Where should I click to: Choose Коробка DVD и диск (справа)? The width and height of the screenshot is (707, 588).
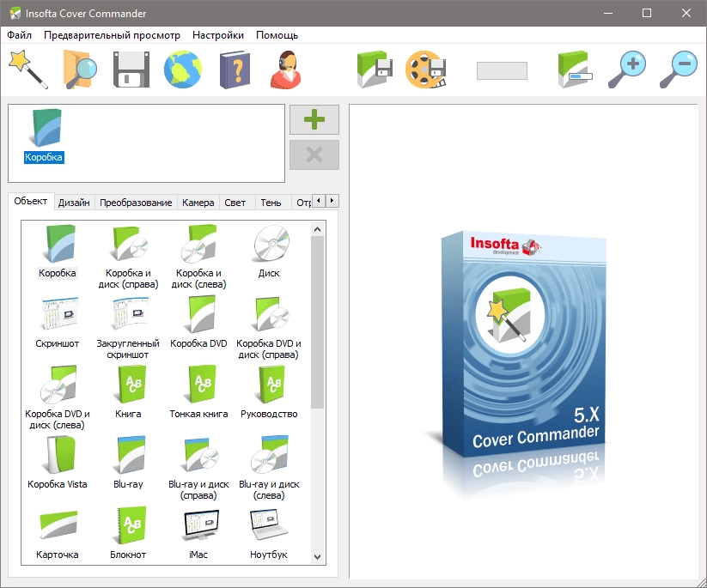pos(269,328)
